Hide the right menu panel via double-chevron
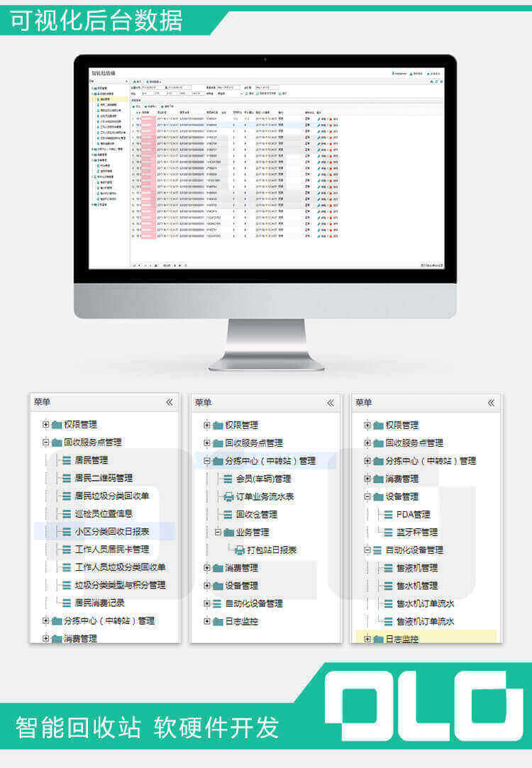 tap(491, 403)
